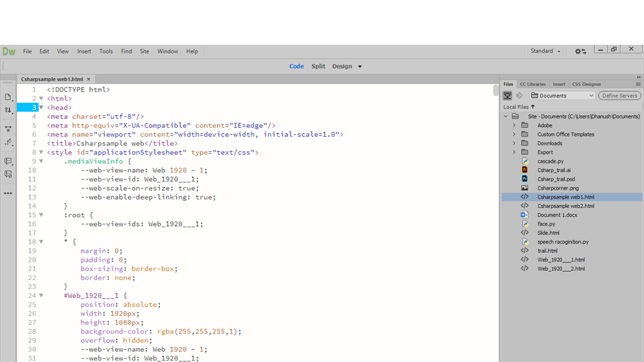Click the Format Source Code icon
The image size is (644, 362).
(8, 142)
